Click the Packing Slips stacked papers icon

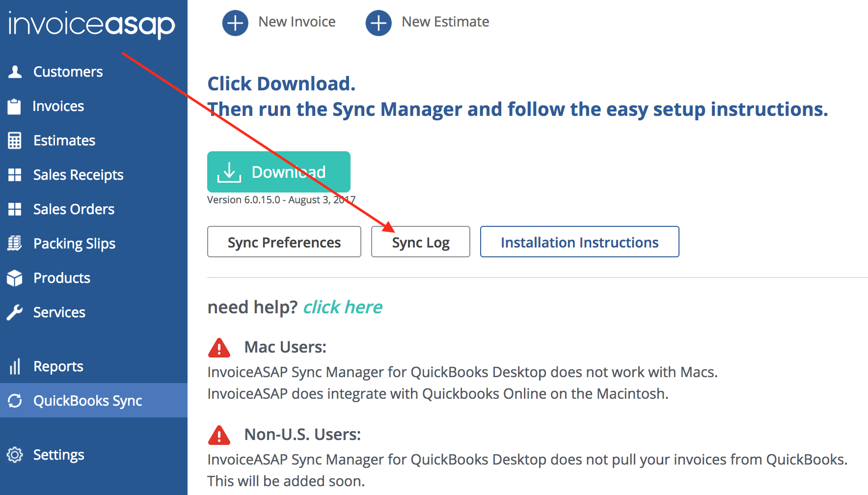[15, 244]
